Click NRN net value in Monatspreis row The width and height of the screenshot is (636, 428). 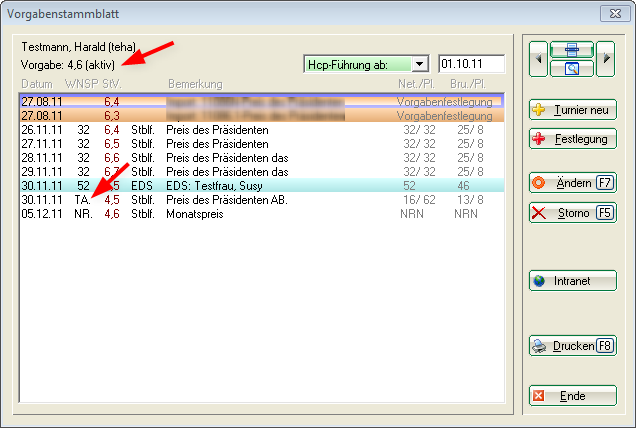click(412, 214)
